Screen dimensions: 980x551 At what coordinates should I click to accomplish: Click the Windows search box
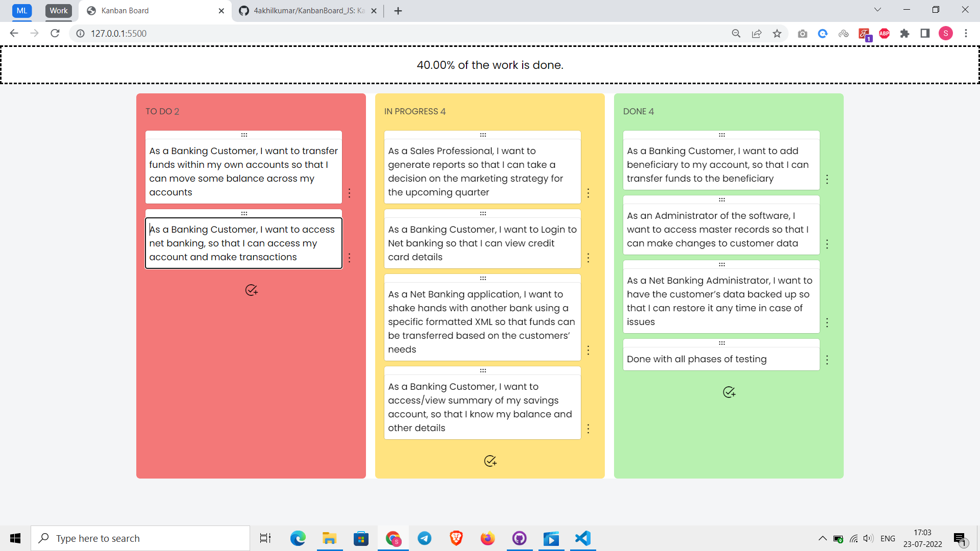click(140, 538)
